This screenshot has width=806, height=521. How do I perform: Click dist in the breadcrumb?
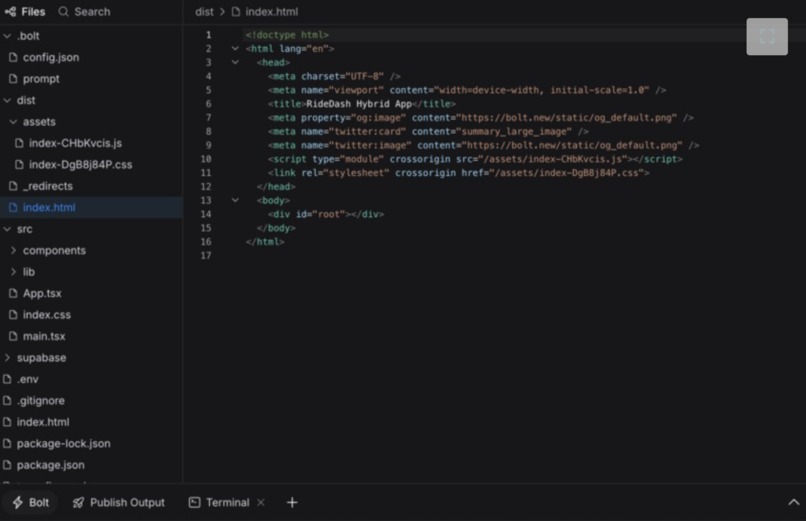pos(204,11)
